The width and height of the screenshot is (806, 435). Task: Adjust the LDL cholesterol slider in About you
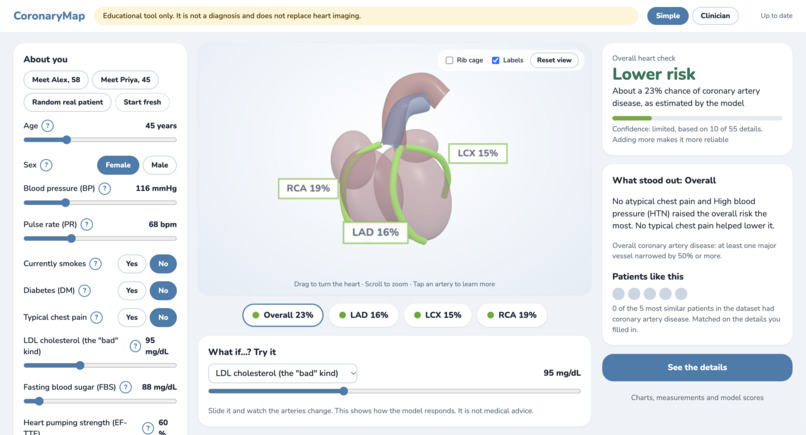click(x=100, y=366)
